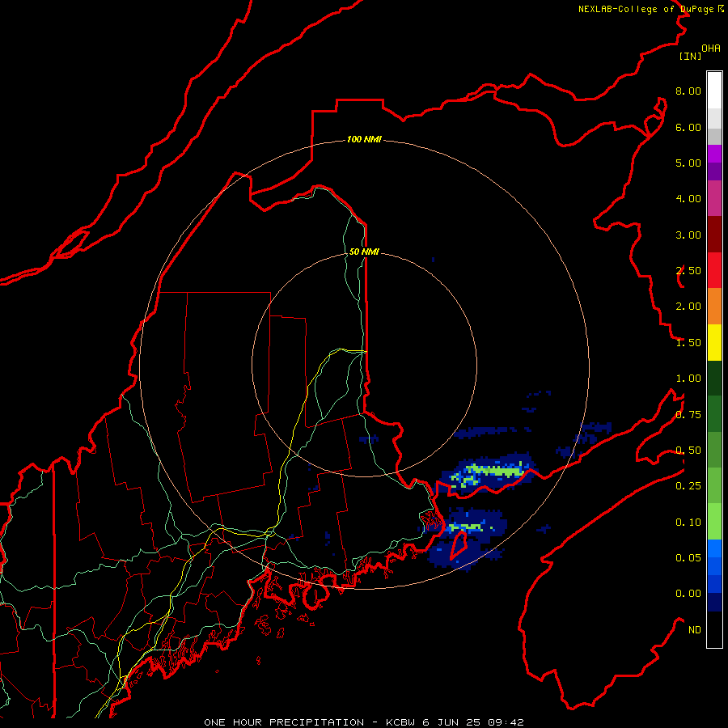Click the 1.50 legend value
Viewport: 728px width, 728px height.
pos(688,343)
